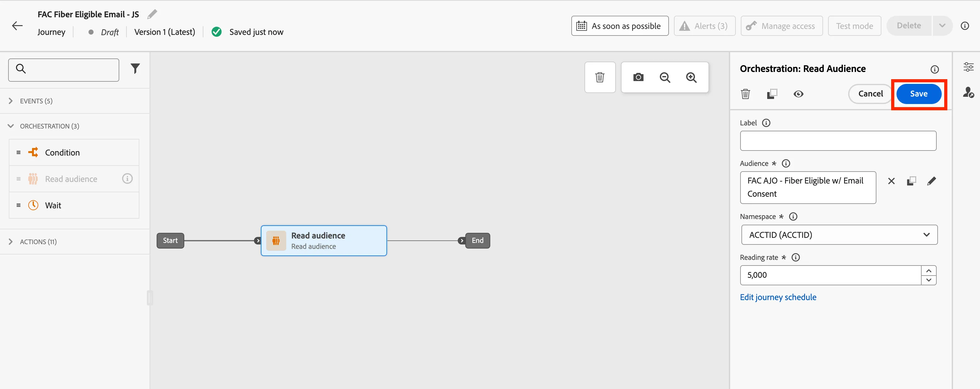
Task: Decrease the reading rate value
Action: tap(929, 280)
